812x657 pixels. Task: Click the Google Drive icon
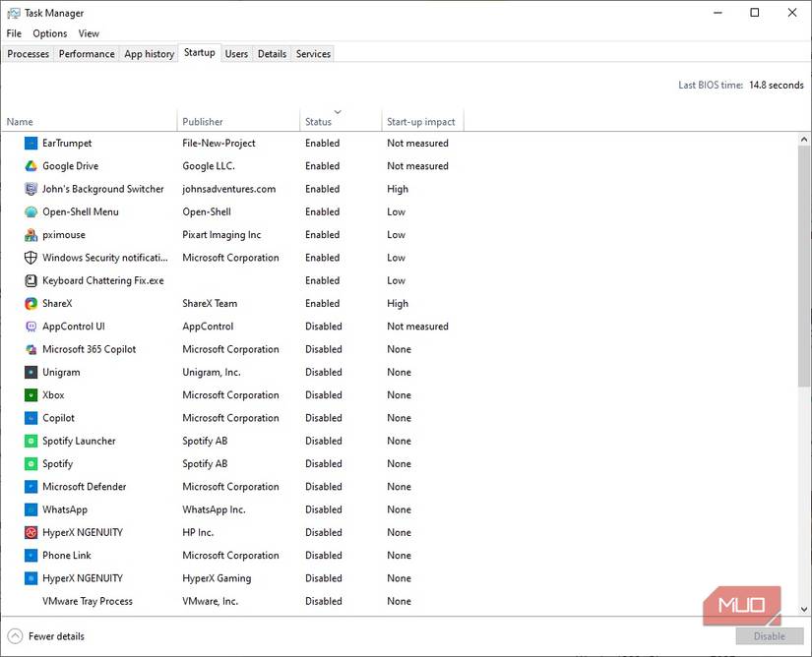point(31,165)
